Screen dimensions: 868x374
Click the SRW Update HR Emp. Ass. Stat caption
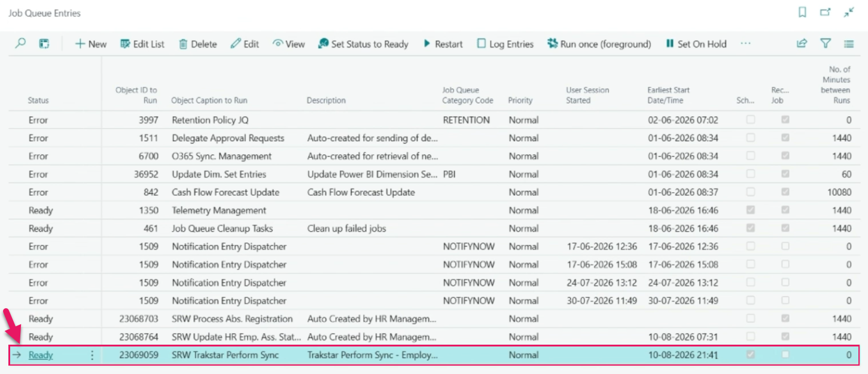click(237, 337)
